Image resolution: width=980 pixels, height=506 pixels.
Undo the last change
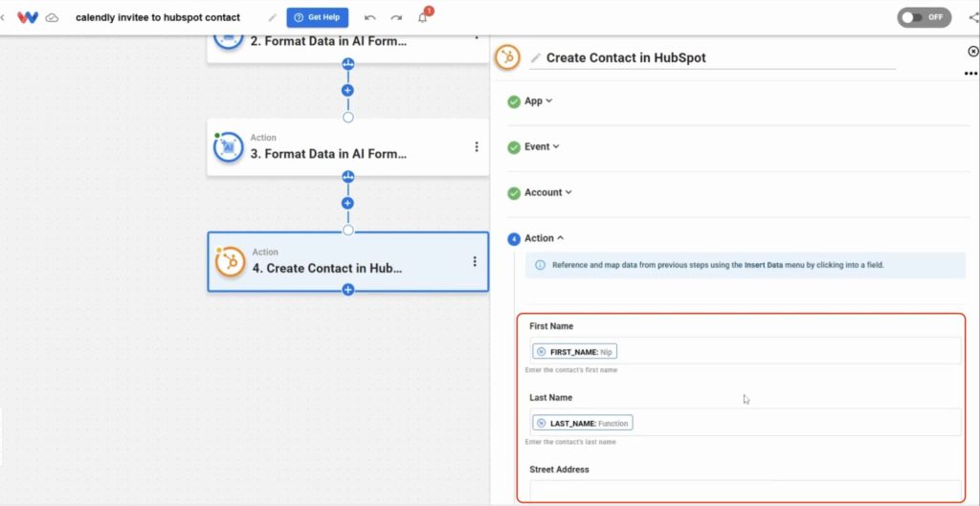[x=370, y=17]
